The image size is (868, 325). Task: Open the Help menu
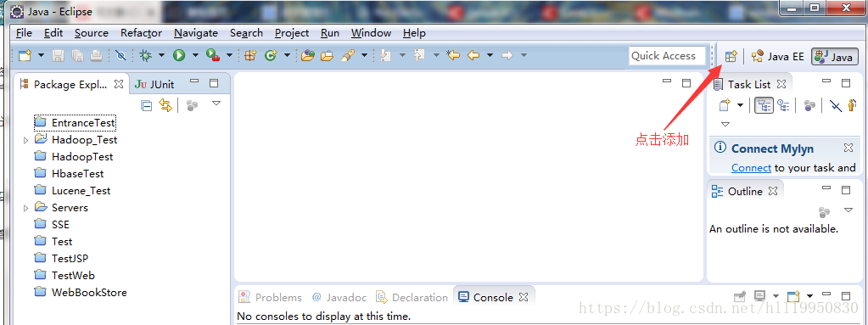click(414, 33)
